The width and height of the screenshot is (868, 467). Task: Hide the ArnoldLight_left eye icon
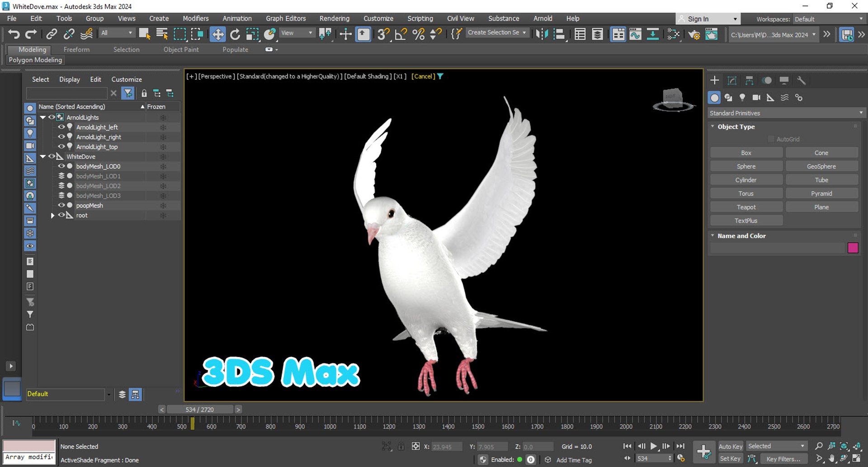click(61, 127)
